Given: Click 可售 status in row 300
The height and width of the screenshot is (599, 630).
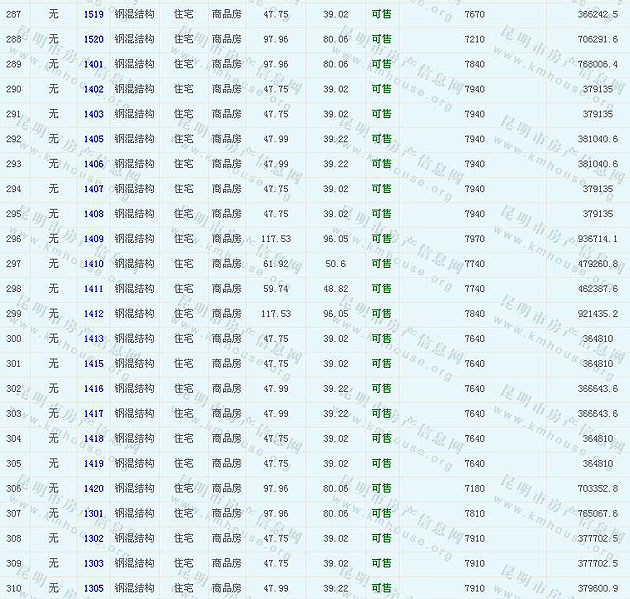Looking at the screenshot, I should (x=381, y=339).
